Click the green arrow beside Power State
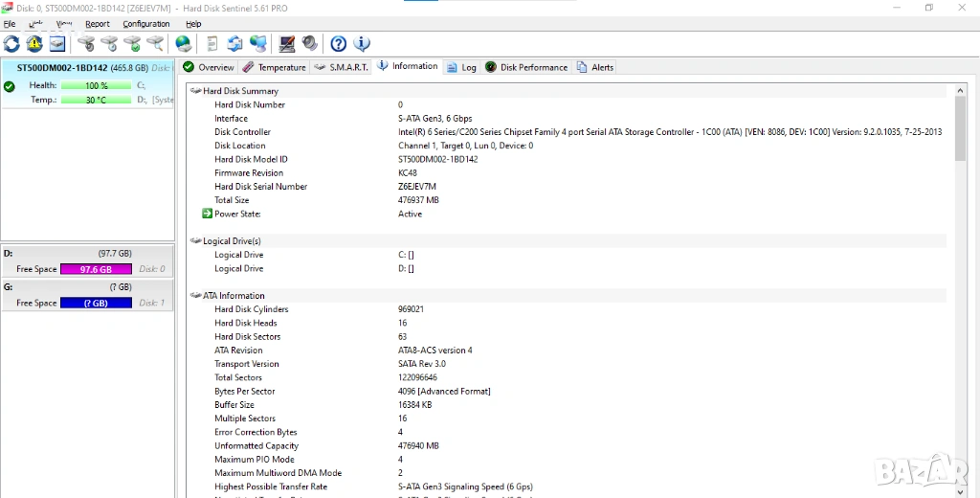This screenshot has height=498, width=980. (207, 214)
